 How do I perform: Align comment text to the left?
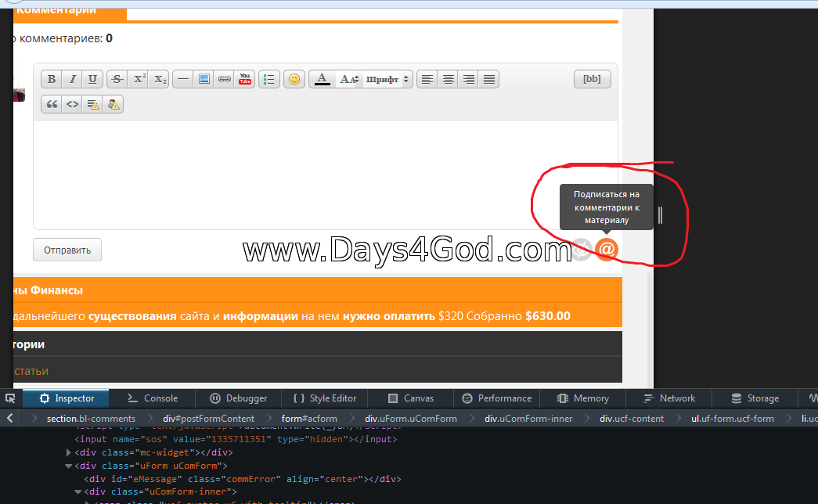[427, 79]
